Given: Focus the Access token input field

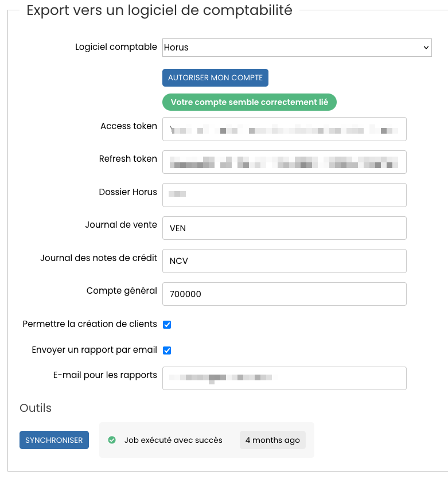Looking at the screenshot, I should 284,129.
